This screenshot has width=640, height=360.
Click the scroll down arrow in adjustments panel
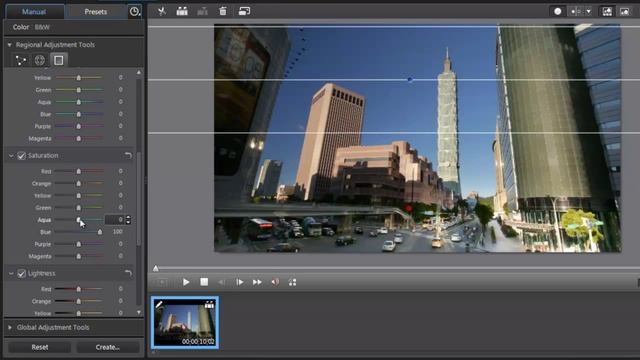pos(139,312)
